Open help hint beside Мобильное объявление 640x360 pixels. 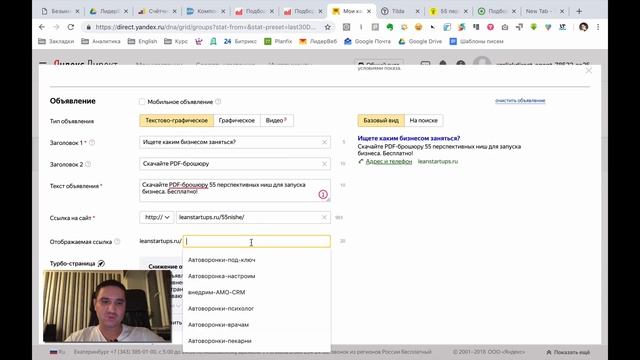pos(218,102)
